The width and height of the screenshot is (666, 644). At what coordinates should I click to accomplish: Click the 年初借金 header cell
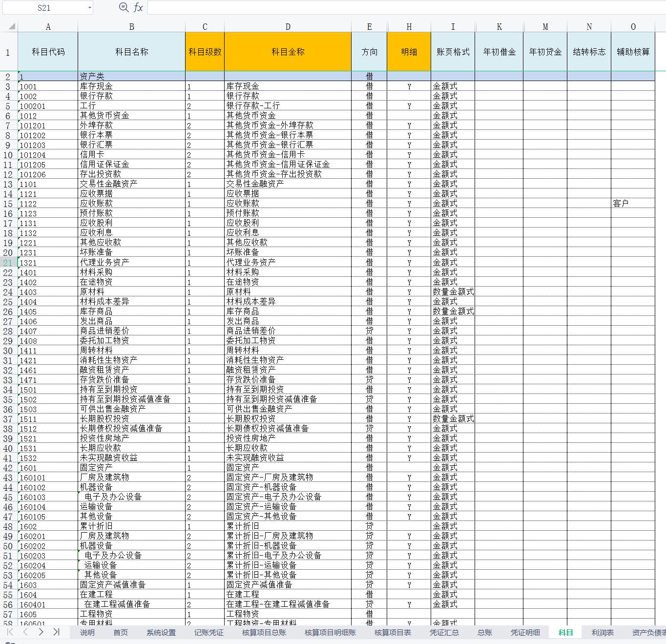pos(499,52)
